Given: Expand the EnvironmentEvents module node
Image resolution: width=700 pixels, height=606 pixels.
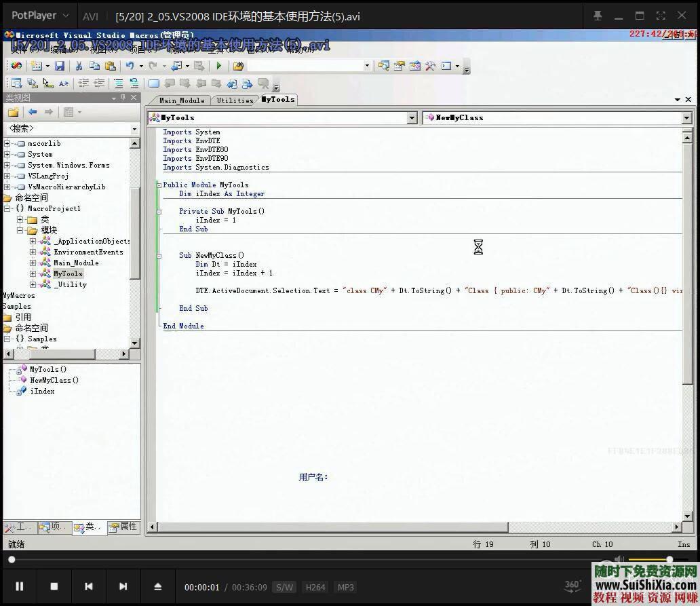Looking at the screenshot, I should [x=33, y=252].
